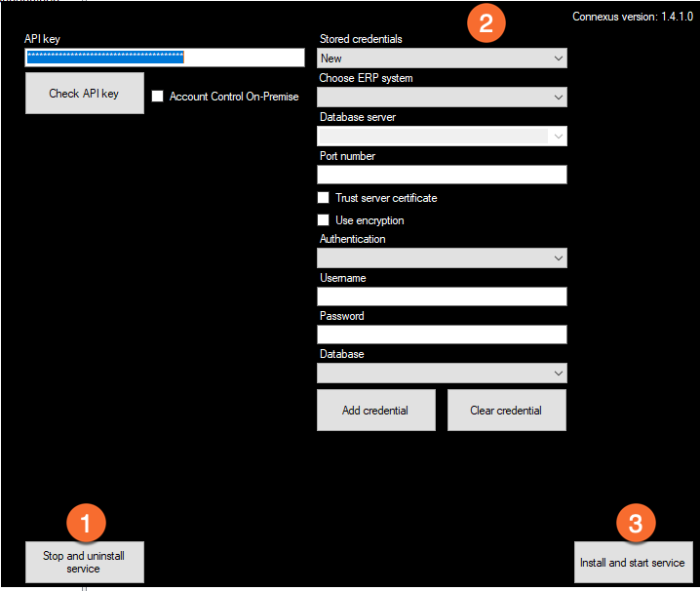Open the Database selection dropdown

[442, 374]
